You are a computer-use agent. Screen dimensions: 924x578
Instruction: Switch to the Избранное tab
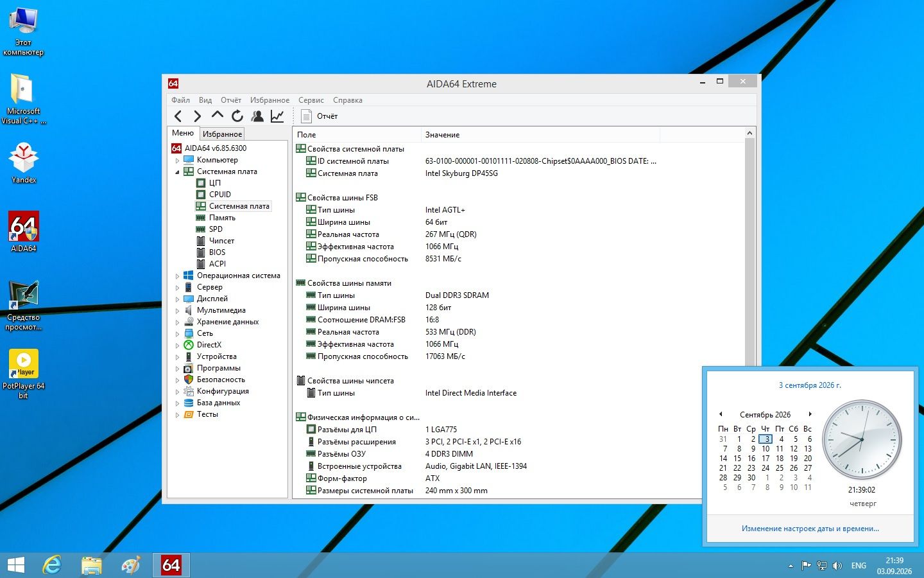click(222, 134)
